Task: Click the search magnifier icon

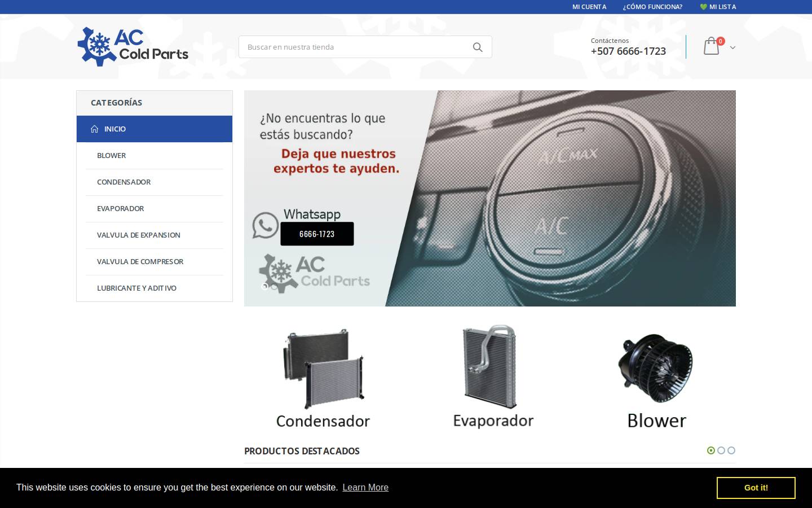Action: tap(478, 47)
